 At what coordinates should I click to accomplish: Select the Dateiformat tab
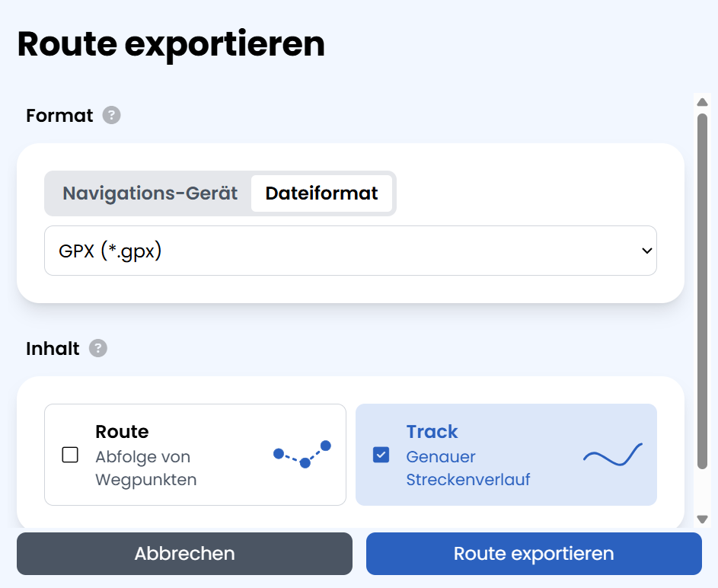(321, 193)
